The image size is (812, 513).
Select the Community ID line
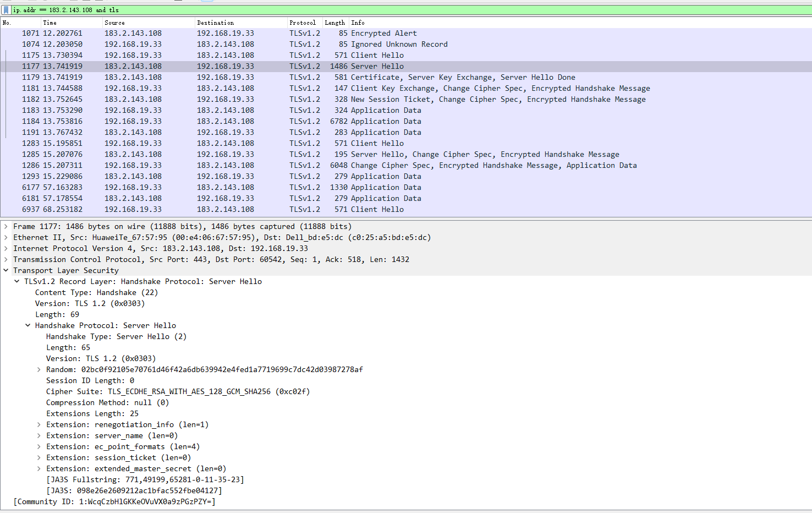click(114, 501)
